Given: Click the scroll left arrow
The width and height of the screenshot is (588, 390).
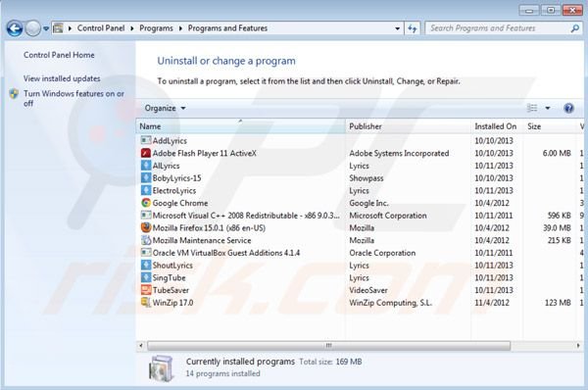Looking at the screenshot, I should point(140,345).
